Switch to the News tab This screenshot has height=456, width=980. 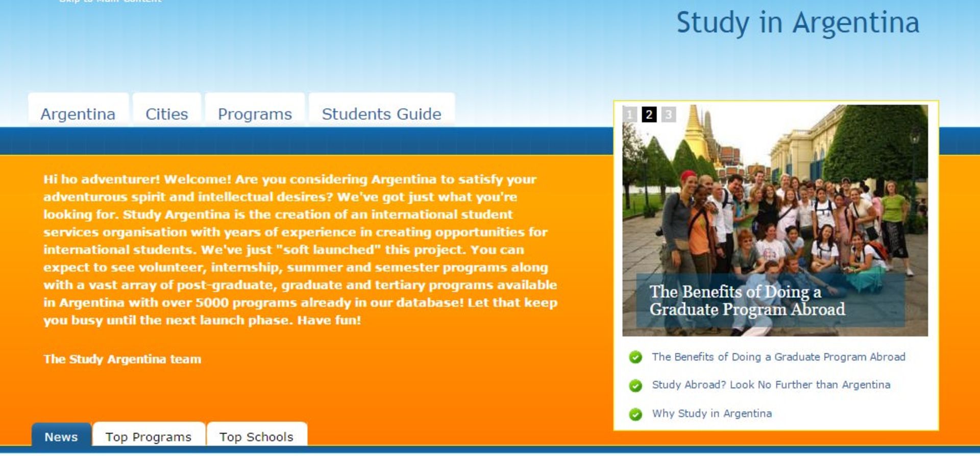[x=61, y=436]
